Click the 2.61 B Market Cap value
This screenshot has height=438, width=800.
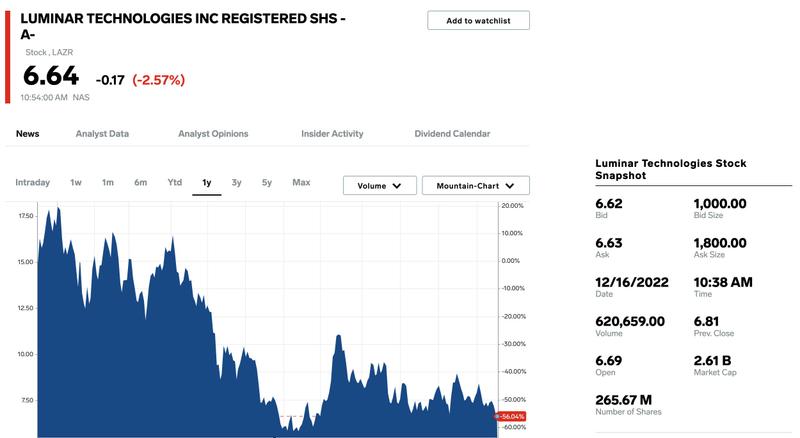click(712, 361)
